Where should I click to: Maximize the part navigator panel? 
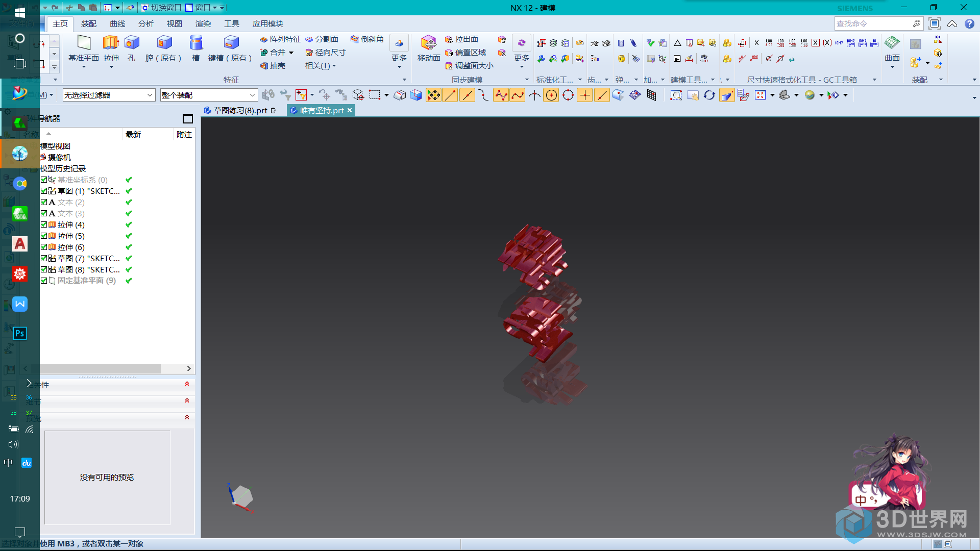pos(188,119)
